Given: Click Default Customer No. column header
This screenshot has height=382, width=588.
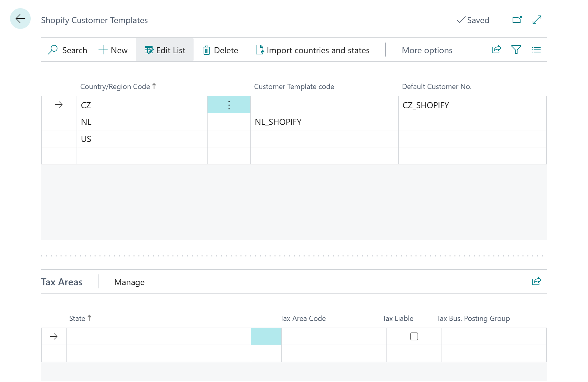Looking at the screenshot, I should (437, 87).
